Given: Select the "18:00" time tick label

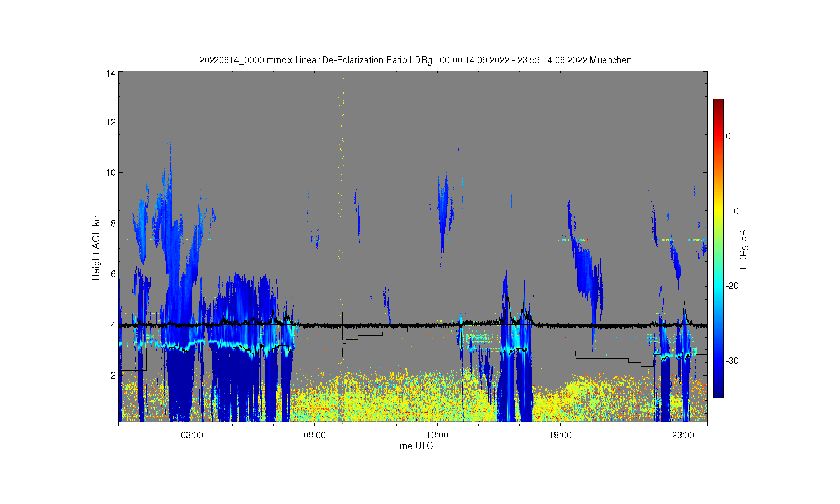Looking at the screenshot, I should (560, 435).
